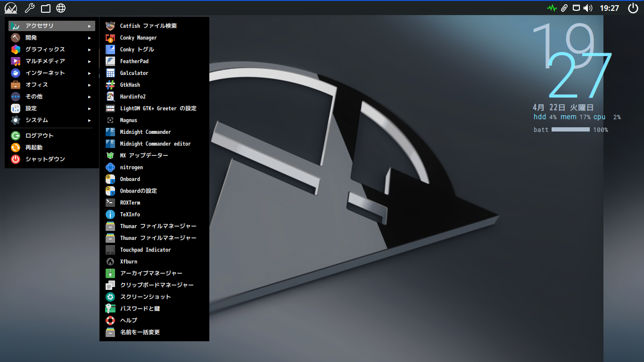Open TeXInfo via the blue info icon
The width and height of the screenshot is (644, 362).
pos(110,214)
